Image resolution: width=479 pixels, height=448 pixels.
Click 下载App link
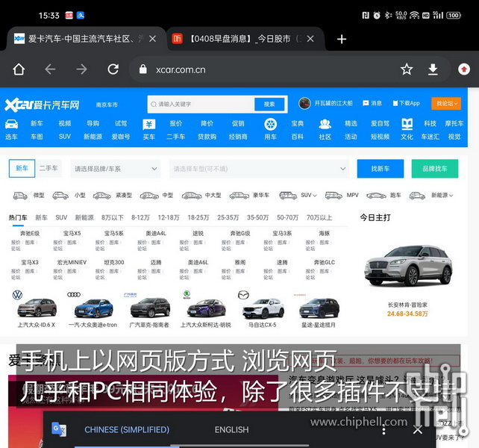407,103
